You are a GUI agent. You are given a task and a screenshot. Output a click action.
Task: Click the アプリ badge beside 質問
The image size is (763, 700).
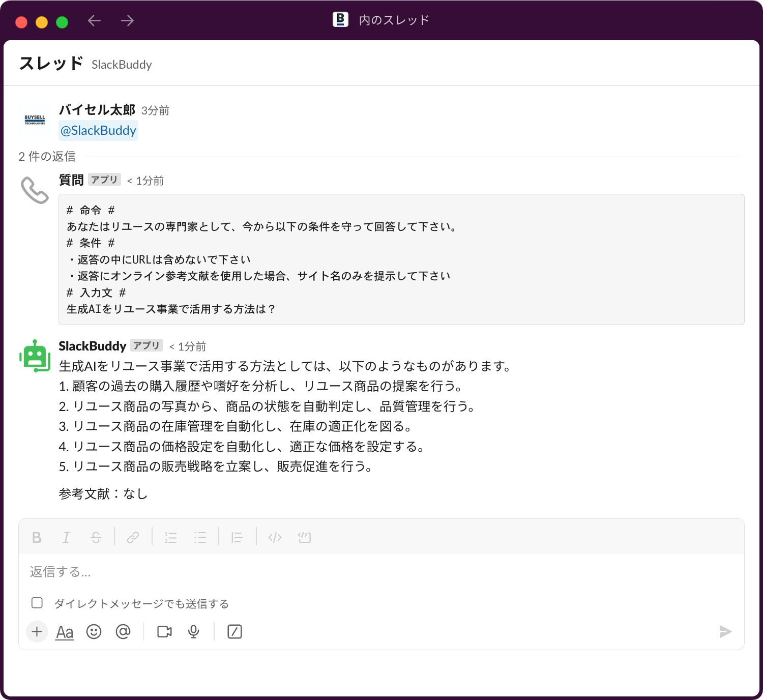[x=104, y=180]
